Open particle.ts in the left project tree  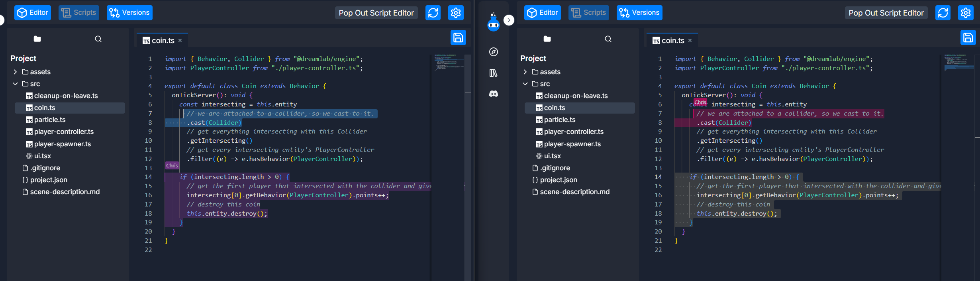[x=70, y=120]
